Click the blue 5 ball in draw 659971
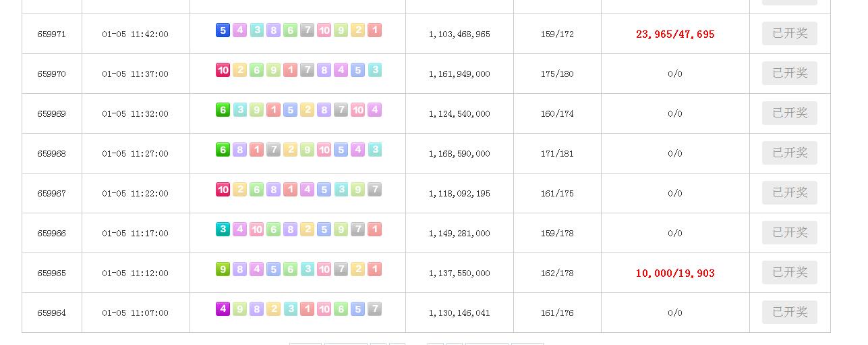 (223, 30)
